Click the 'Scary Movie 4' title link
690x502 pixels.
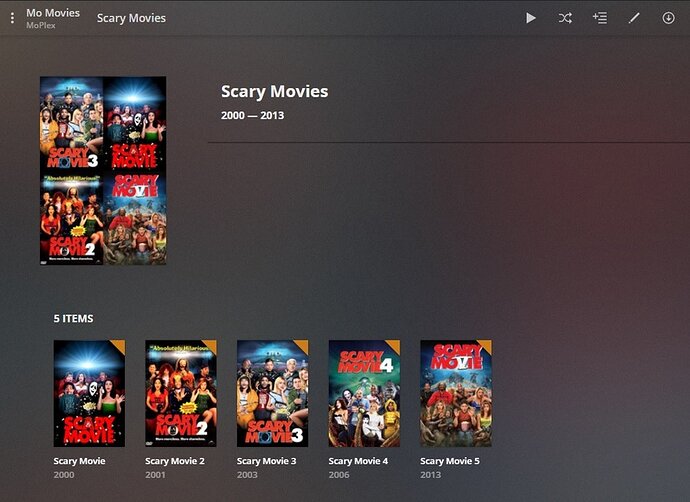[x=358, y=461]
